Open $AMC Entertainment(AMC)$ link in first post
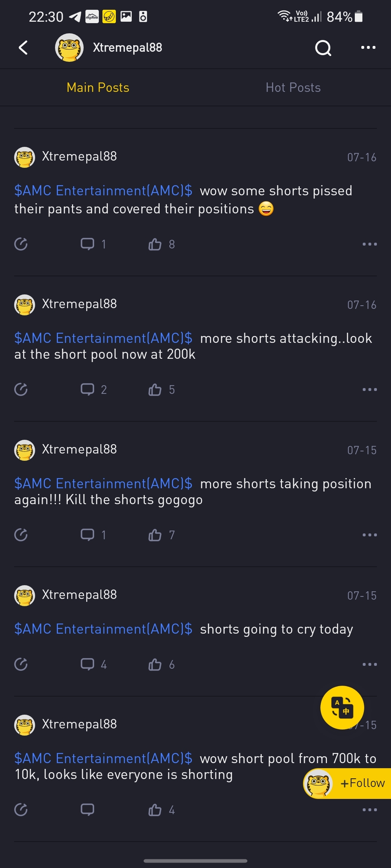Viewport: 391px width, 868px height. pos(104,191)
